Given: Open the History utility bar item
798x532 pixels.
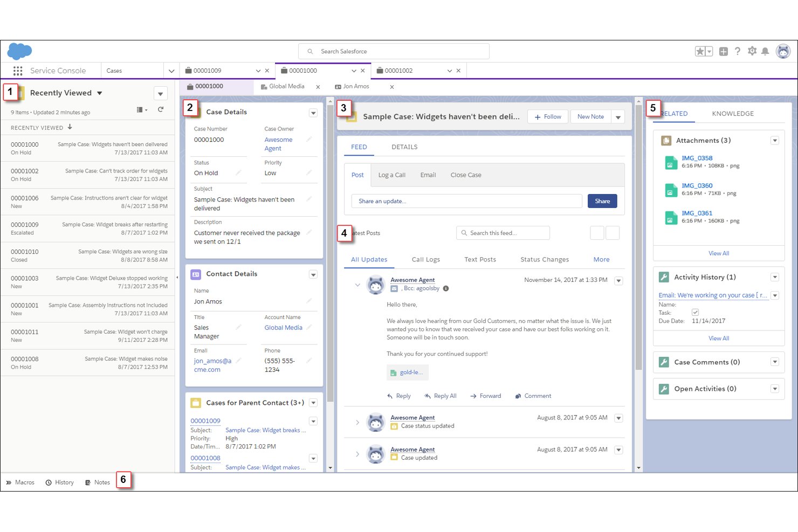Looking at the screenshot, I should (x=60, y=482).
